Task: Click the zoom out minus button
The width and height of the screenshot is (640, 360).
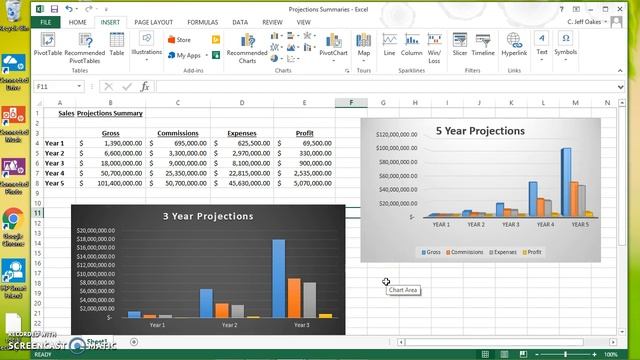Action: 537,354
